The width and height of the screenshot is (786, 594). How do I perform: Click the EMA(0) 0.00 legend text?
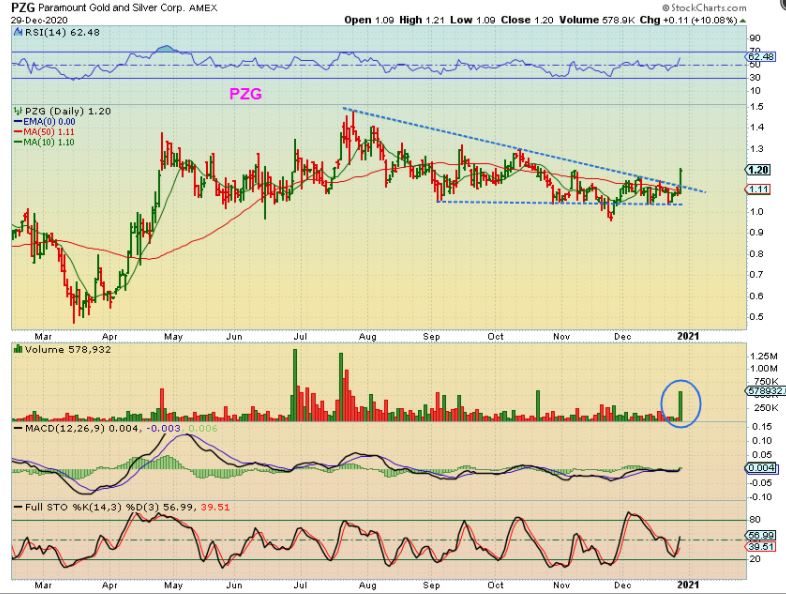point(49,122)
